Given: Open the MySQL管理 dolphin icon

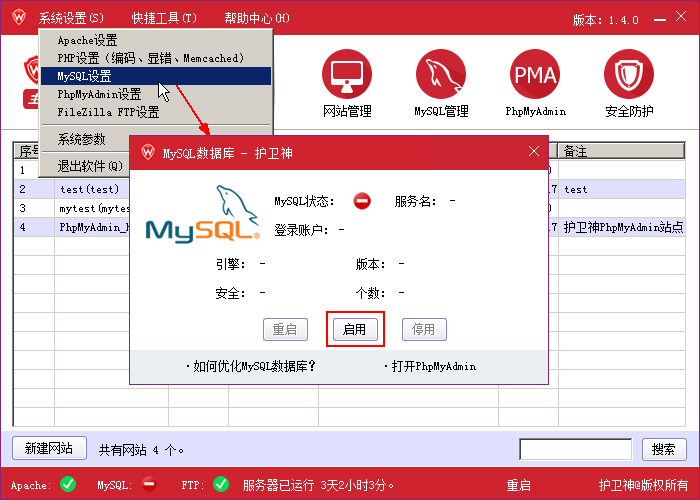Looking at the screenshot, I should (x=441, y=75).
